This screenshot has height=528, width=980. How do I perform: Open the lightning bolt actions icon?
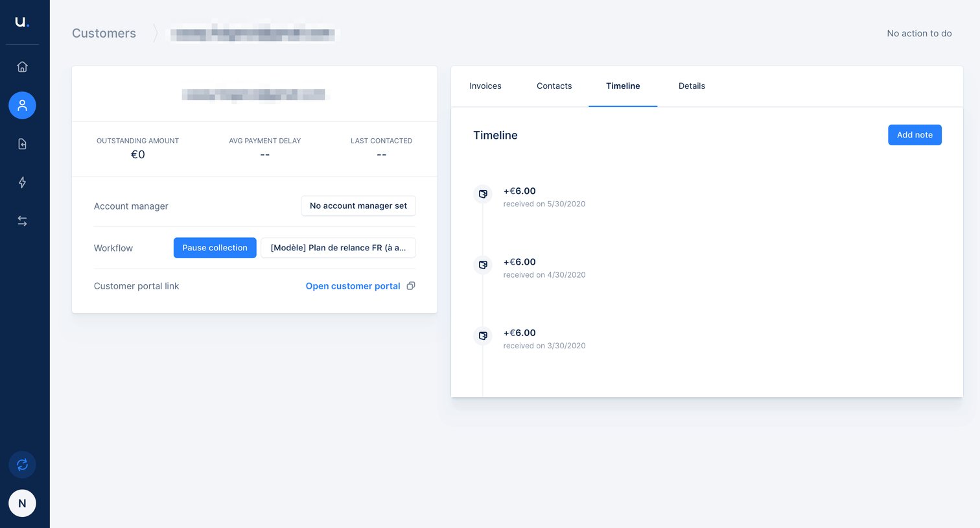[x=22, y=182]
